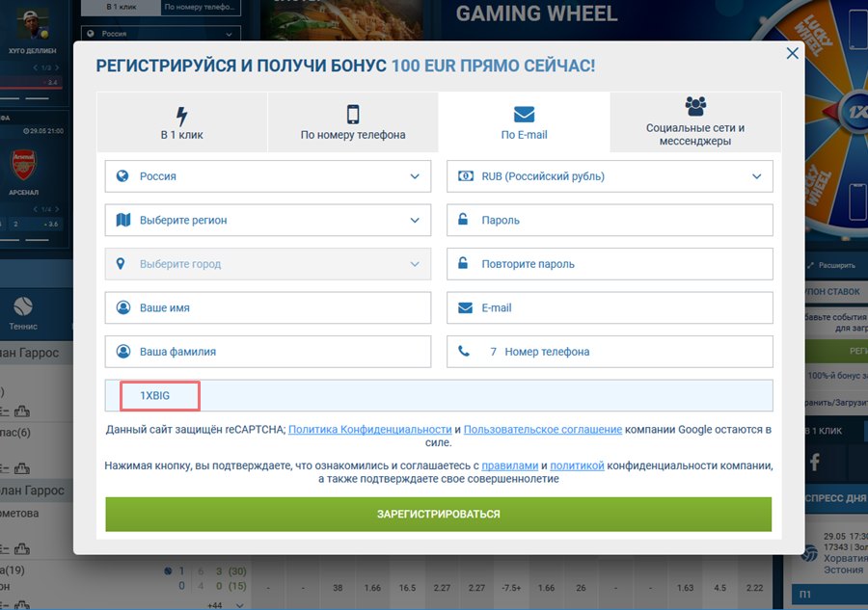The height and width of the screenshot is (610, 868).
Task: Focus the 'Пароль' input field
Action: coord(610,220)
